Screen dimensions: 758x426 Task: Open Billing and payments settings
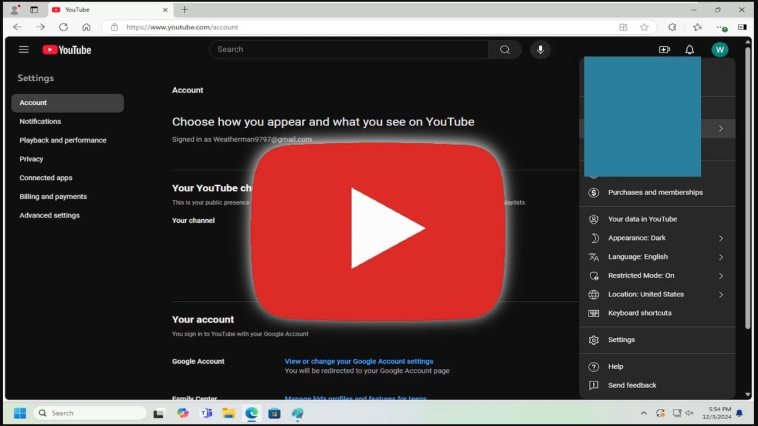point(68,197)
